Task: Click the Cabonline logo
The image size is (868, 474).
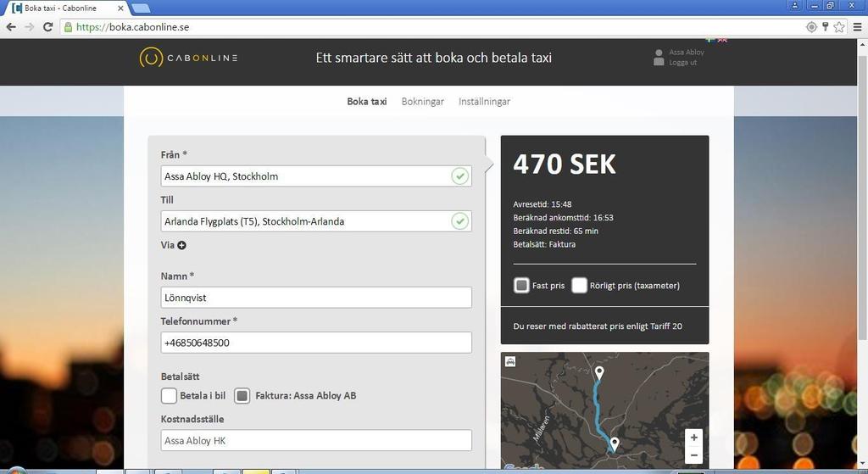Action: point(188,58)
